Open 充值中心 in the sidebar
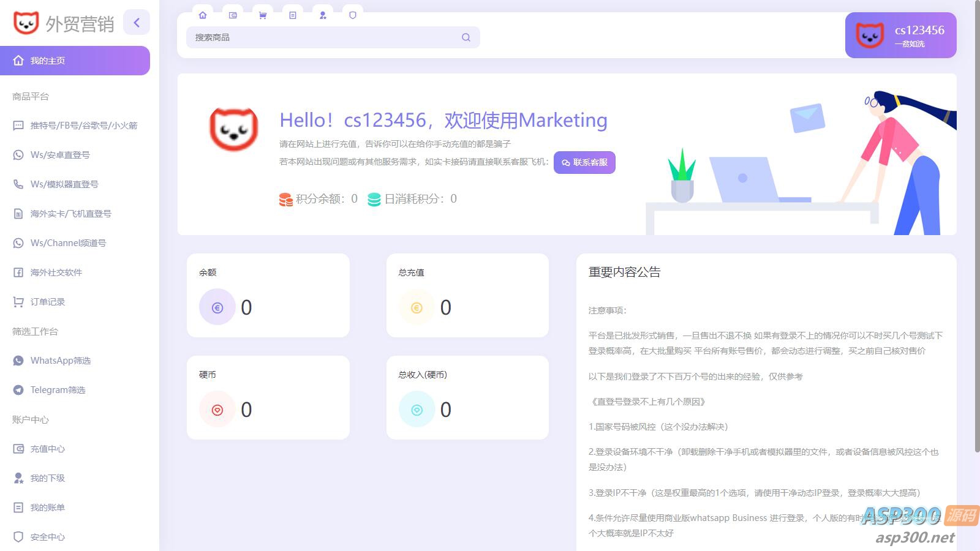Image resolution: width=980 pixels, height=551 pixels. 47,449
